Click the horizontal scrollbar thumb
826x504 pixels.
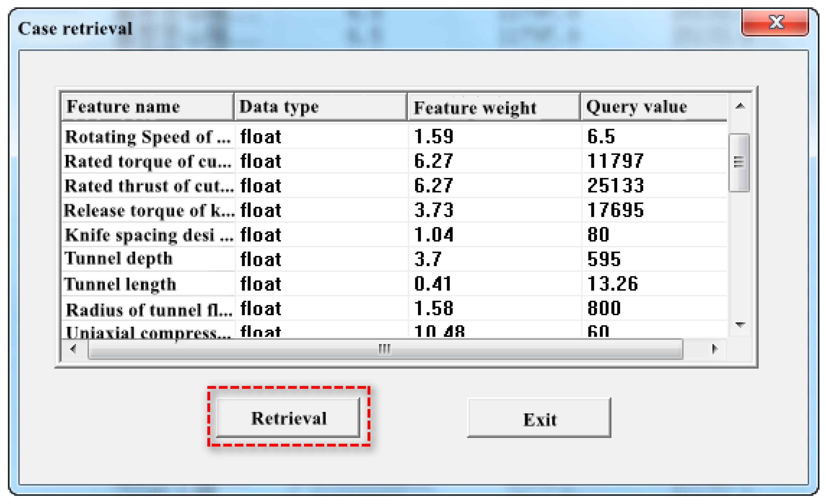pyautogui.click(x=385, y=349)
